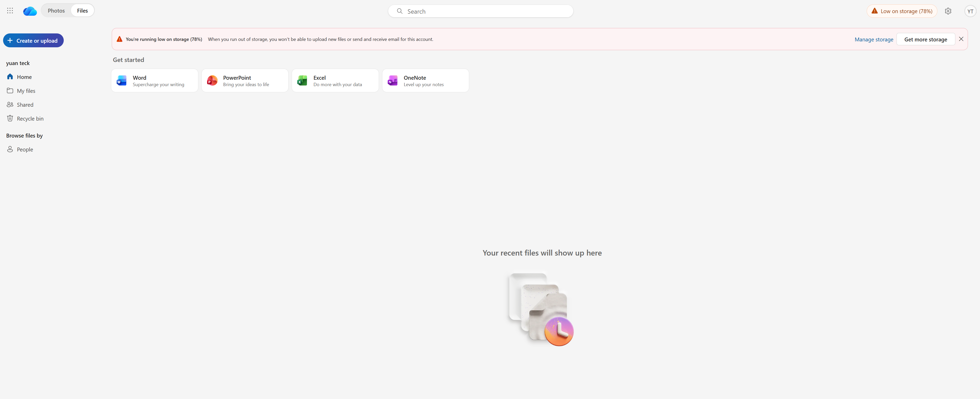Open the PowerPoint get-started card
Screen dimensions: 980x399
tap(245, 80)
